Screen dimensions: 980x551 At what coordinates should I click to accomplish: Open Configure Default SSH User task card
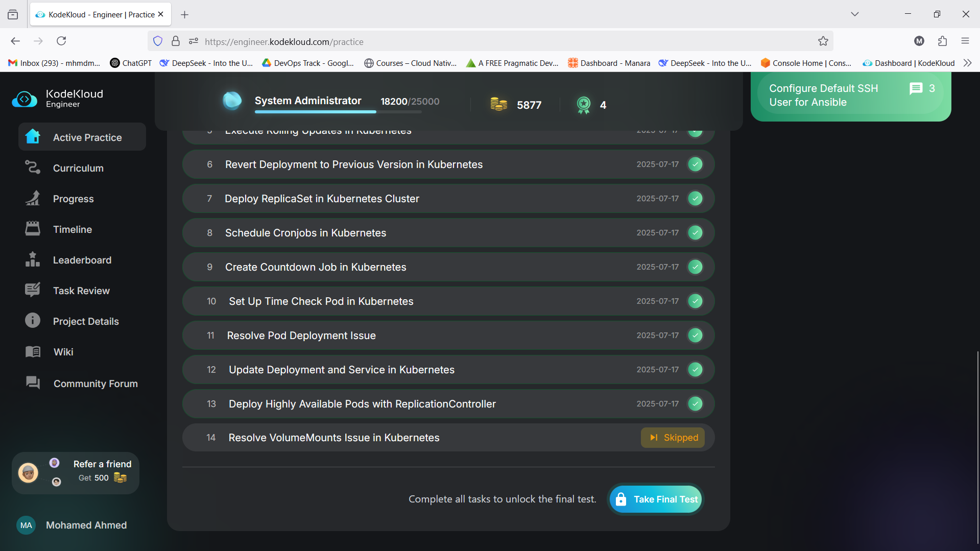pos(851,95)
